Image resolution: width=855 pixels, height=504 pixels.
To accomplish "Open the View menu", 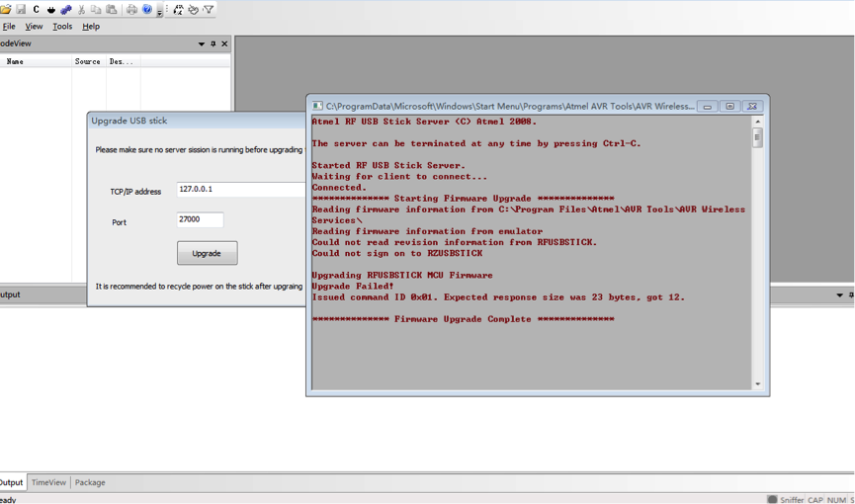I will click(x=34, y=27).
